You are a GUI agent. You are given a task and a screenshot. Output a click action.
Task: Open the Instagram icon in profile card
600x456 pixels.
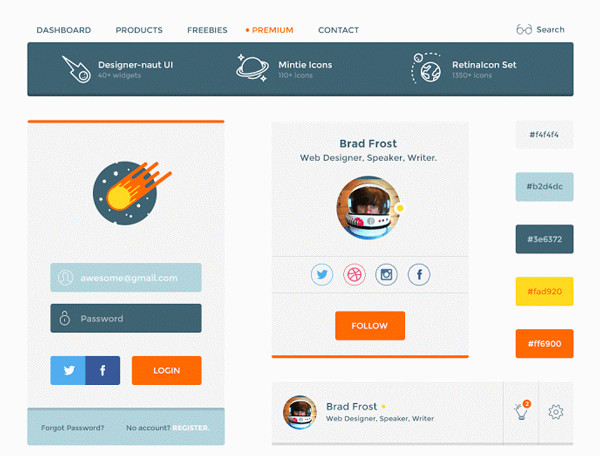[x=386, y=274]
